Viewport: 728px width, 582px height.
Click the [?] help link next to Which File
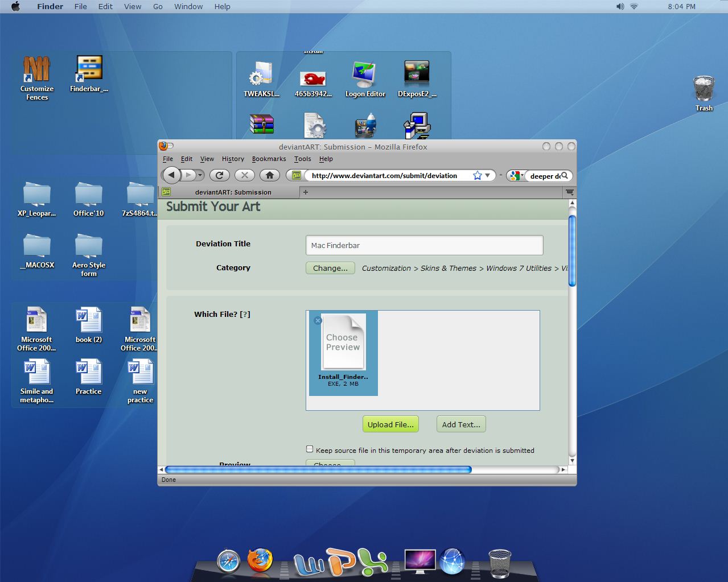coord(245,314)
